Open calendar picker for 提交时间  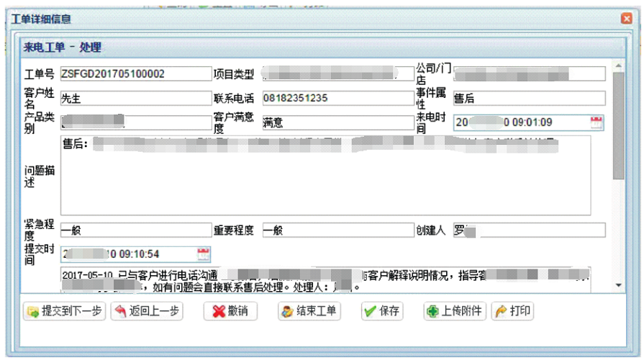203,254
